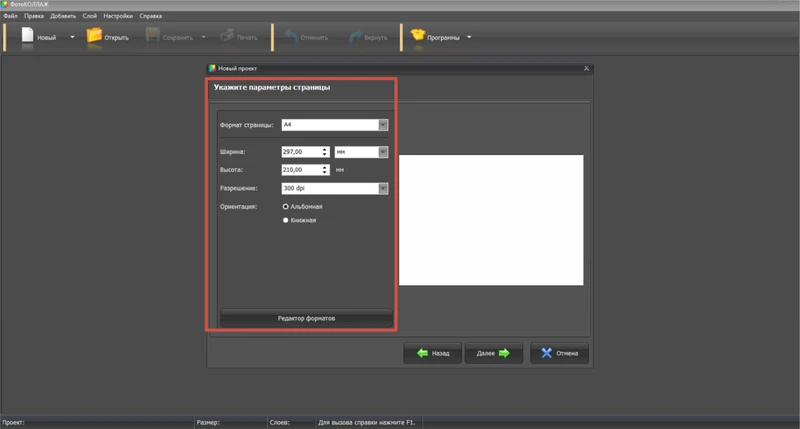
Task: Click the Новый toolbar label
Action: (x=46, y=38)
